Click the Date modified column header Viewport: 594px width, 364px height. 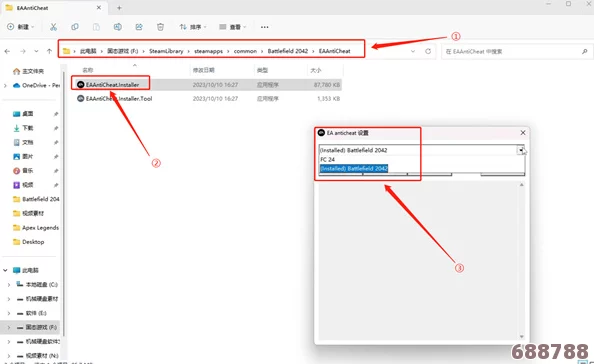click(x=203, y=70)
